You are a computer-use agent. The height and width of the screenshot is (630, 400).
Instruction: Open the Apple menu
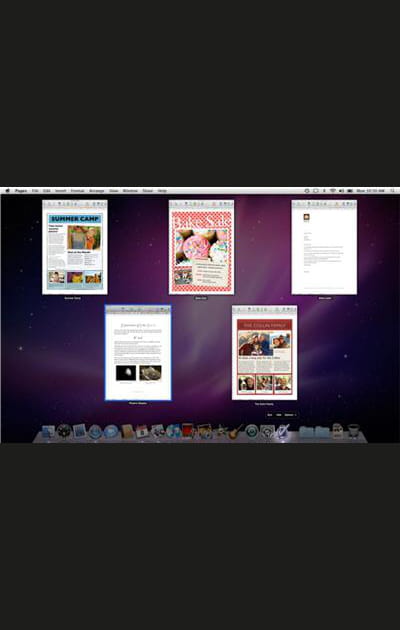pos(7,191)
